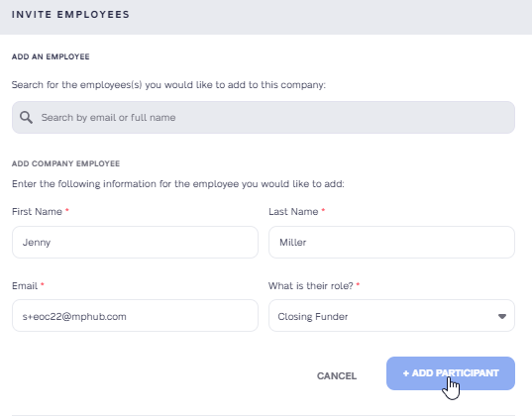Open the Closing Funder role dropdown
Screen dimensions: 532x417
tap(391, 316)
